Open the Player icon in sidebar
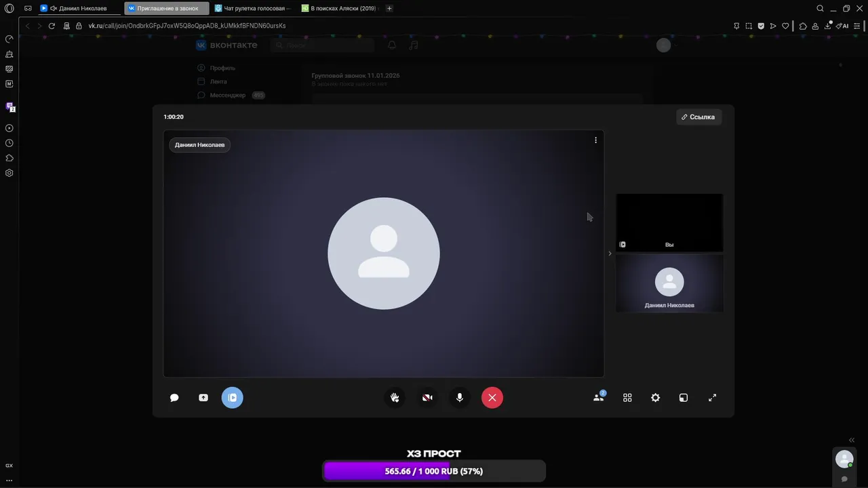Viewport: 868px width, 488px height. tap(9, 128)
